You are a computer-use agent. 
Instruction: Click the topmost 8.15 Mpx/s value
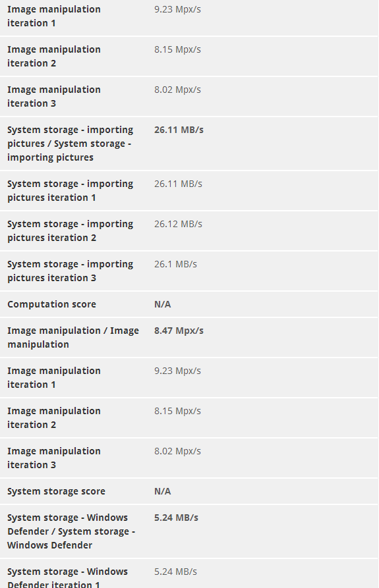coord(177,49)
